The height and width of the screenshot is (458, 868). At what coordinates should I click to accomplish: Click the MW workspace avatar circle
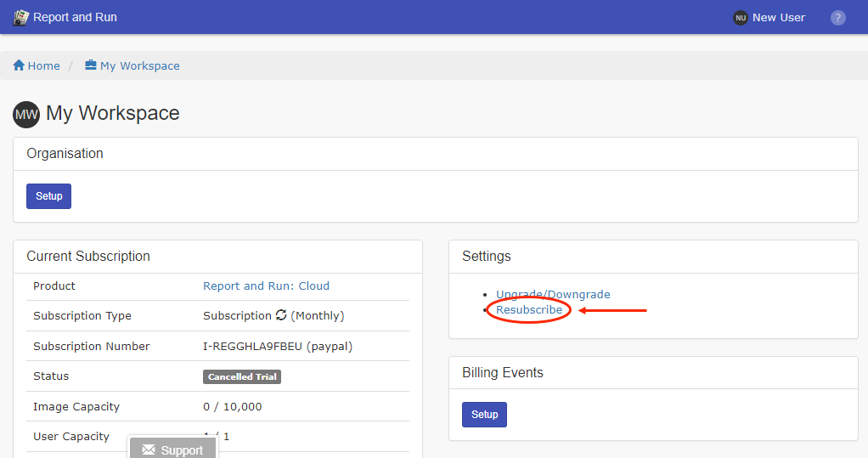(x=26, y=114)
